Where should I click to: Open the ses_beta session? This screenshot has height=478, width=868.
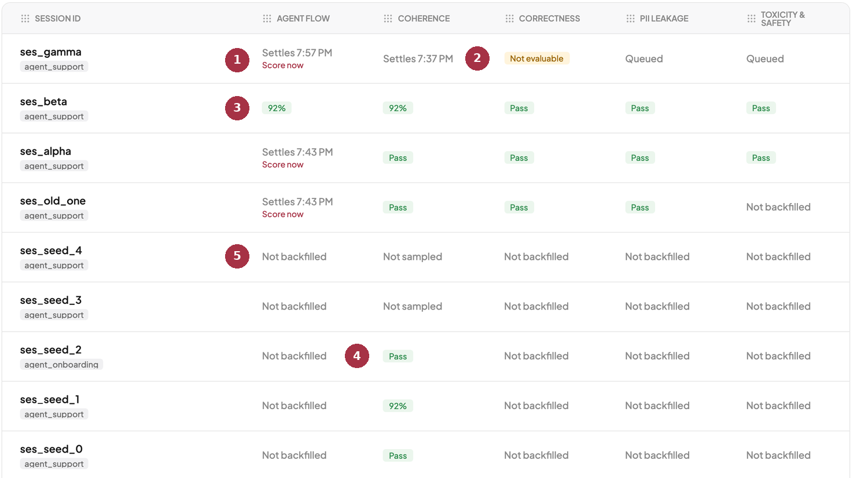(43, 102)
